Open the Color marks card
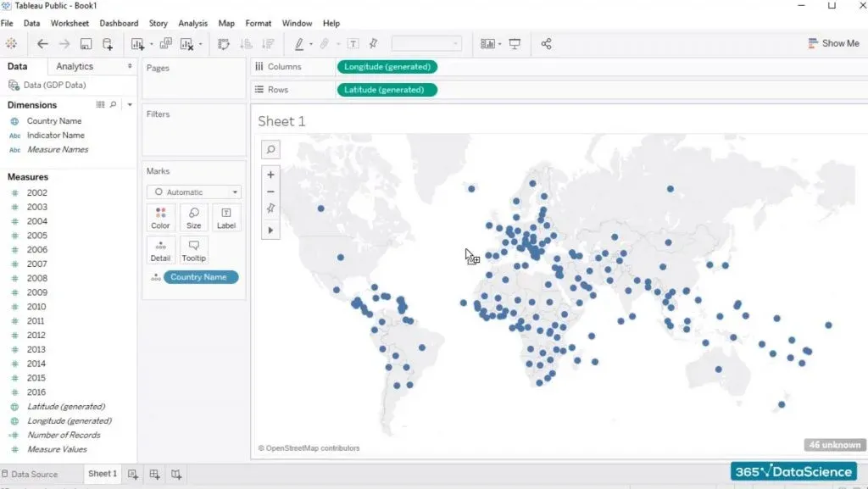The image size is (868, 489). [x=160, y=217]
